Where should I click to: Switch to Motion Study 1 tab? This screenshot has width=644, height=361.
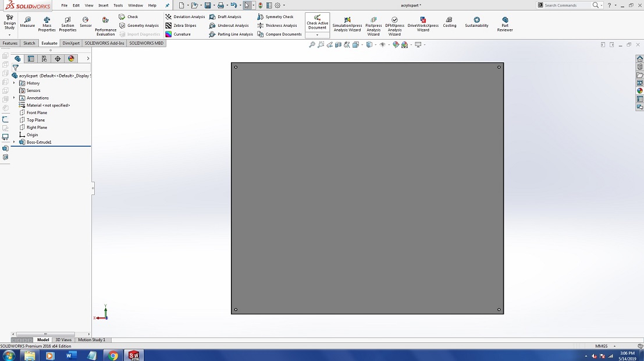tap(91, 339)
